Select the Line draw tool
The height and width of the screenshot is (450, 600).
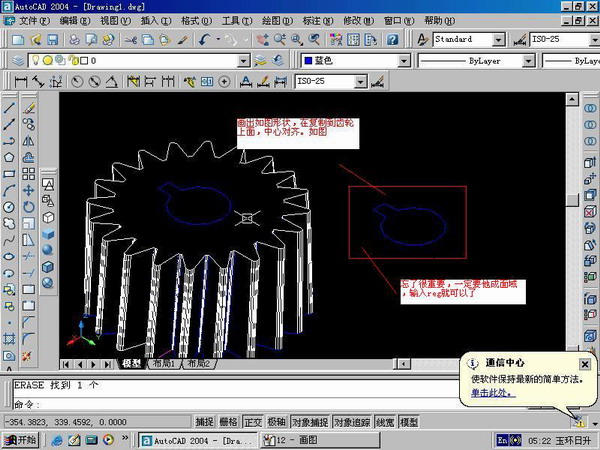[9, 108]
